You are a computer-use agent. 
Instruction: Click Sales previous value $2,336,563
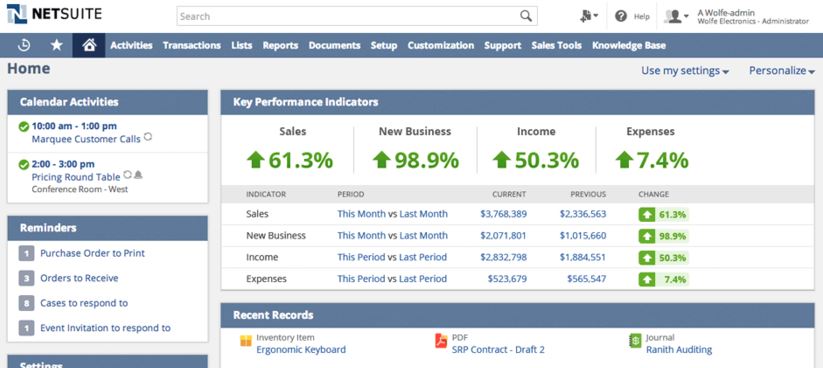(583, 214)
